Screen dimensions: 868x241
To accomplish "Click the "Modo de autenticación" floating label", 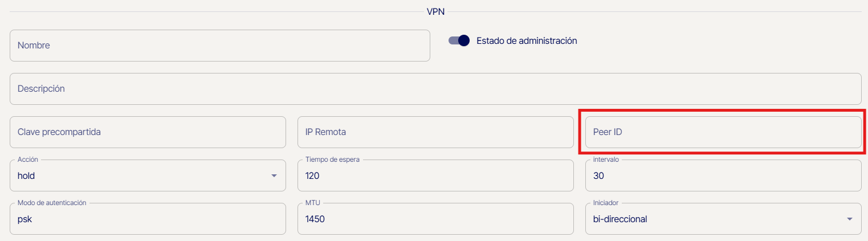I will click(x=52, y=203).
